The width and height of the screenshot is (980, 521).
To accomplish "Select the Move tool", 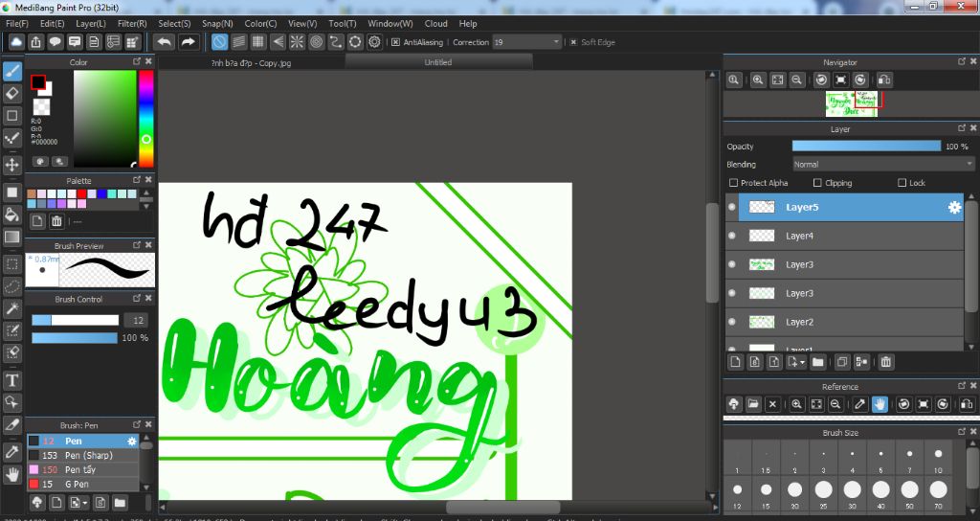I will pos(11,165).
